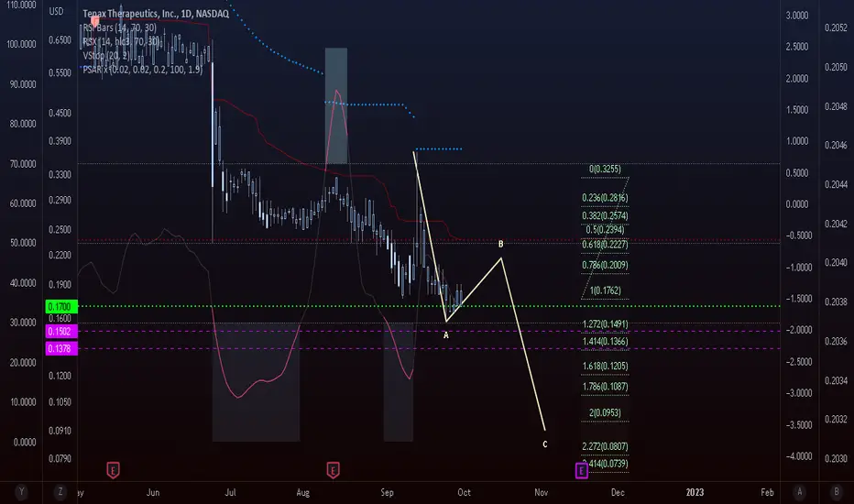Click the purple upcoming earnings E marker

coord(581,471)
